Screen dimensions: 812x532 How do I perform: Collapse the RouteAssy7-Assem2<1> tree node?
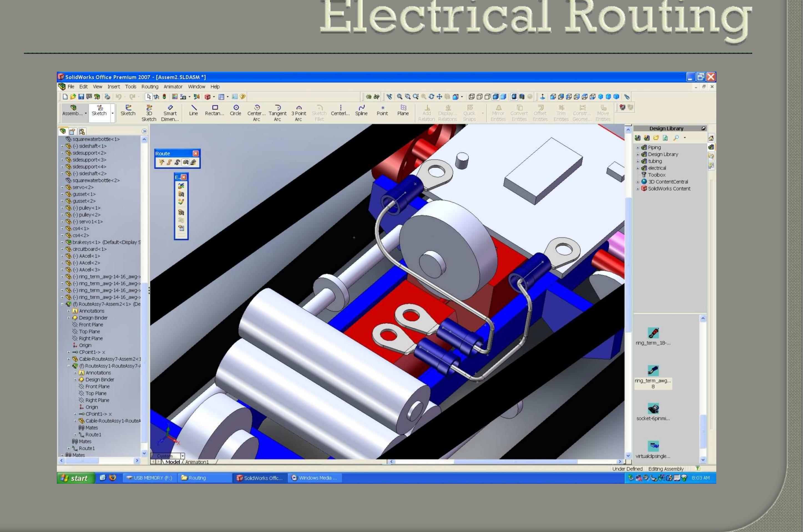62,304
